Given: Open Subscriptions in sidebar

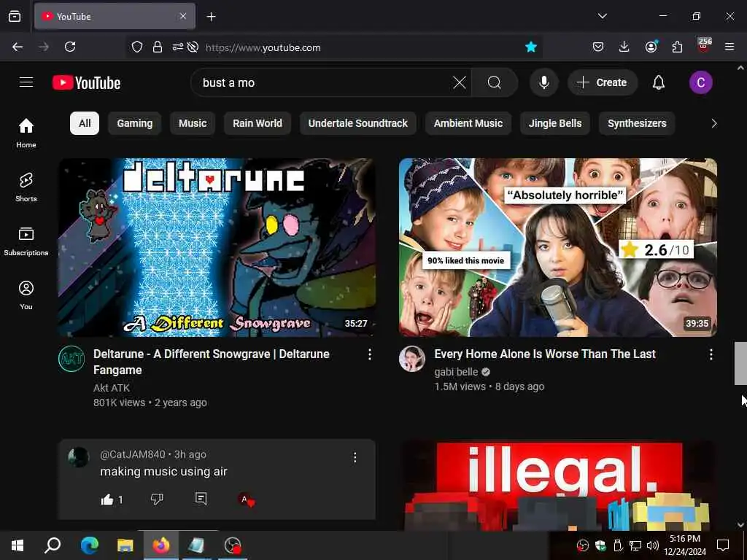Looking at the screenshot, I should (x=26, y=241).
